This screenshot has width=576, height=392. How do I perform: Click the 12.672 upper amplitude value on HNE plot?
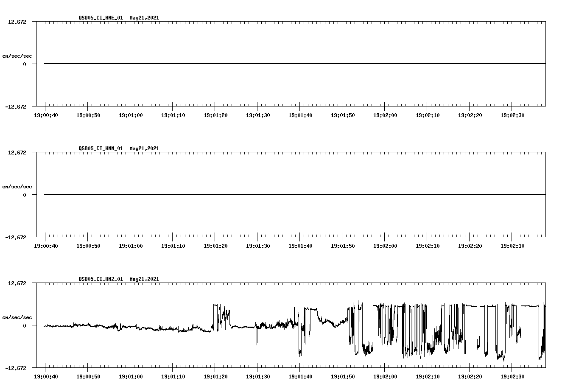click(x=17, y=21)
